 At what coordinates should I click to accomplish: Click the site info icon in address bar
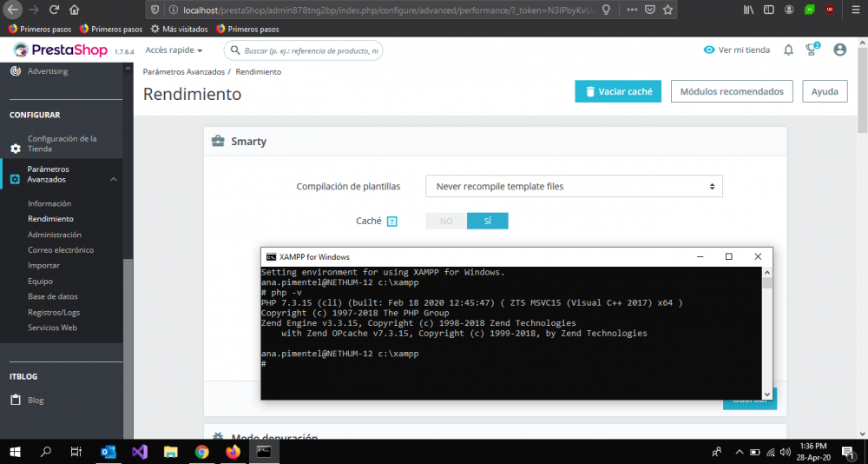point(173,10)
